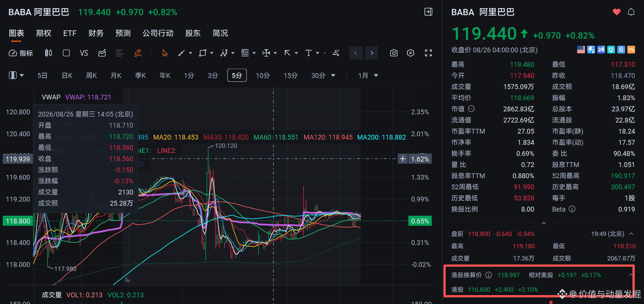Click the info icon next to Beta
This screenshot has height=304, width=644.
point(572,209)
